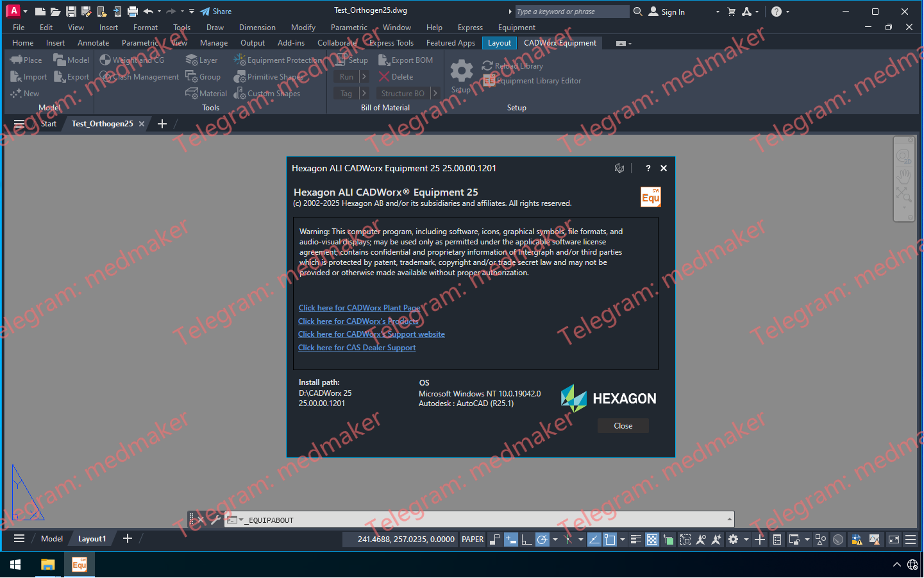Switch to CADWorx Equipment ribbon tab
The width and height of the screenshot is (924, 578).
click(560, 43)
